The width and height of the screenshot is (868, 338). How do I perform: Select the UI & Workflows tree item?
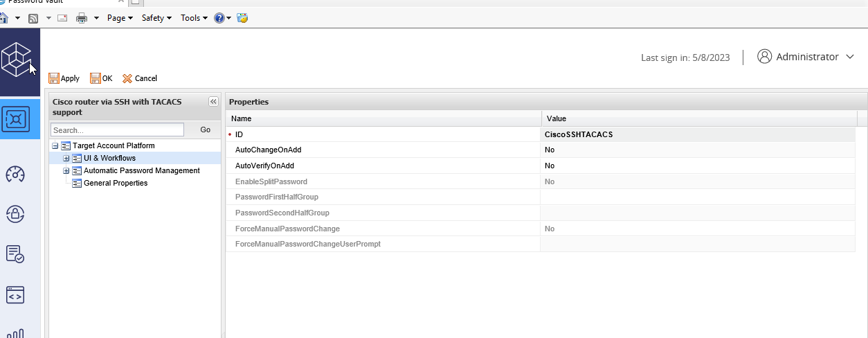click(109, 158)
